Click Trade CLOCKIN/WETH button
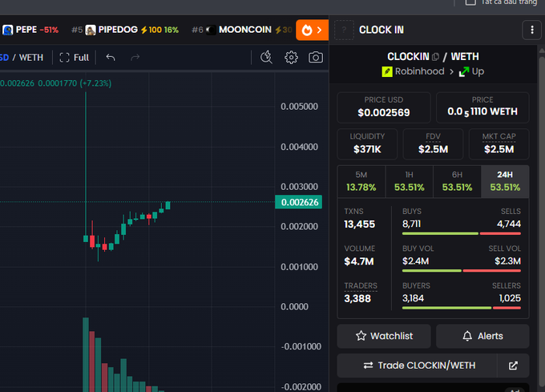Viewport: 545px width, 392px height. point(417,366)
